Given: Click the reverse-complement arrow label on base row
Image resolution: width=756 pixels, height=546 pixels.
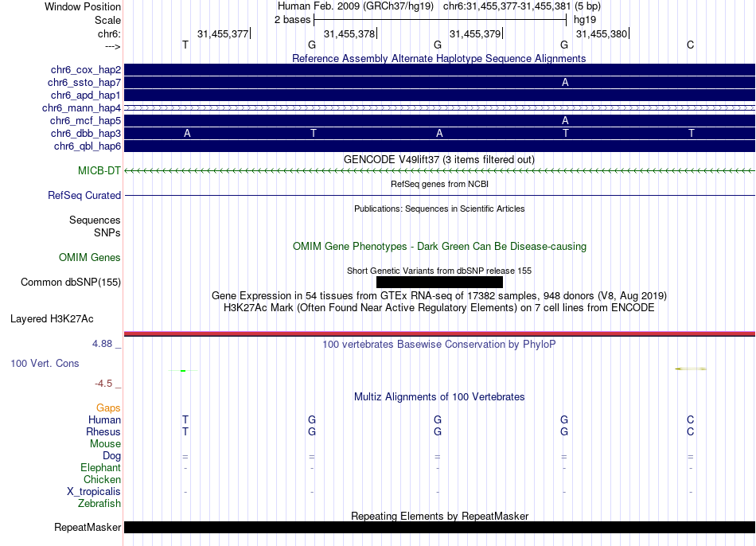Looking at the screenshot, I should coord(112,46).
